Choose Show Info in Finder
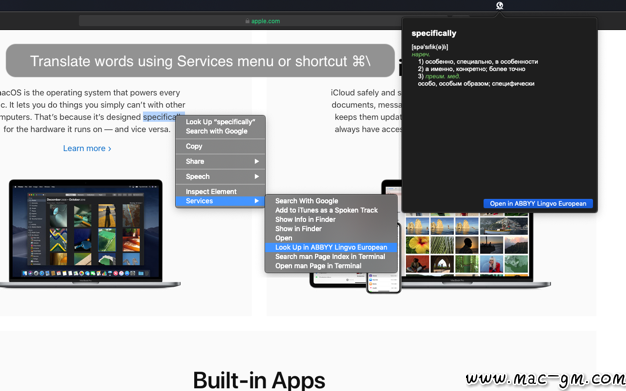Image resolution: width=626 pixels, height=391 pixels. coord(331,219)
